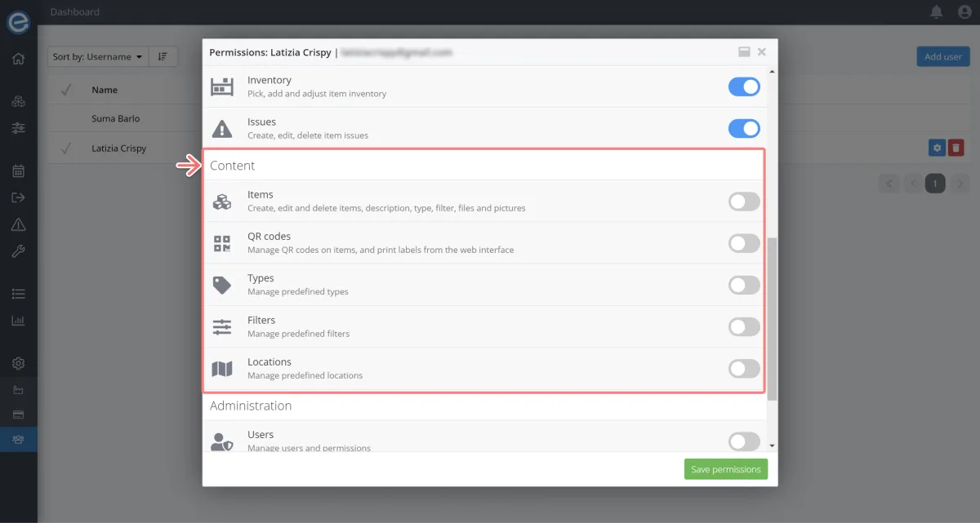Screen dimensions: 980x523
Task: Disable the Inventory permission toggle
Action: (x=743, y=86)
